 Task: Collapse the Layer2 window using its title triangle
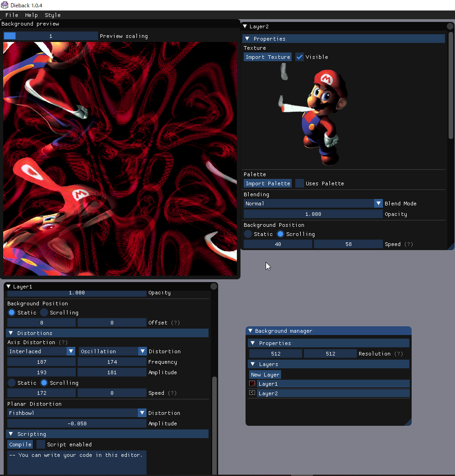(x=245, y=26)
